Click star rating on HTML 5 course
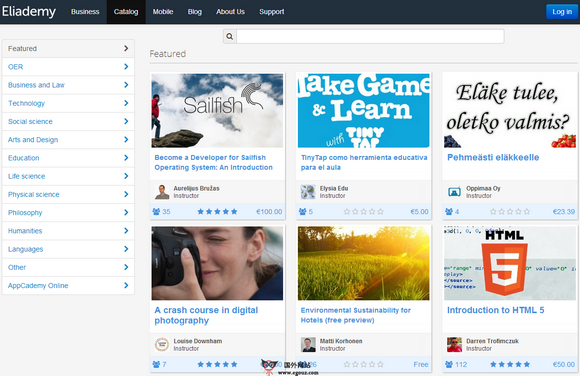 click(x=510, y=365)
